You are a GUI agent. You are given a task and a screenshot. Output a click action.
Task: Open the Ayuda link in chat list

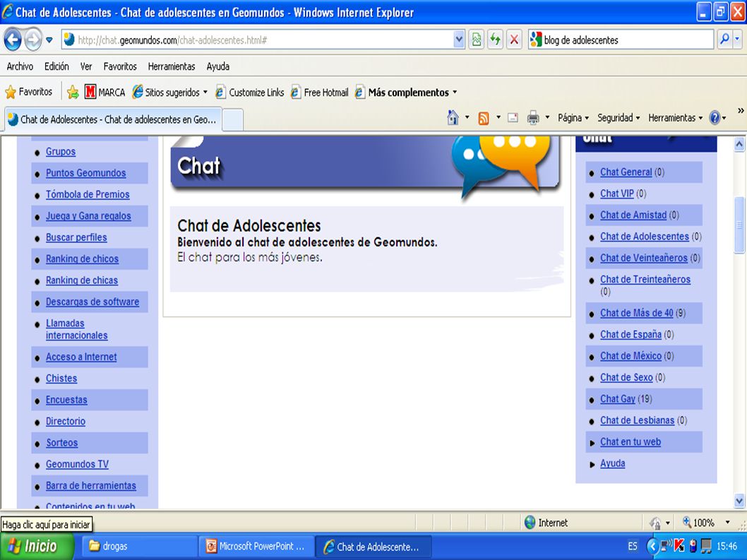612,463
